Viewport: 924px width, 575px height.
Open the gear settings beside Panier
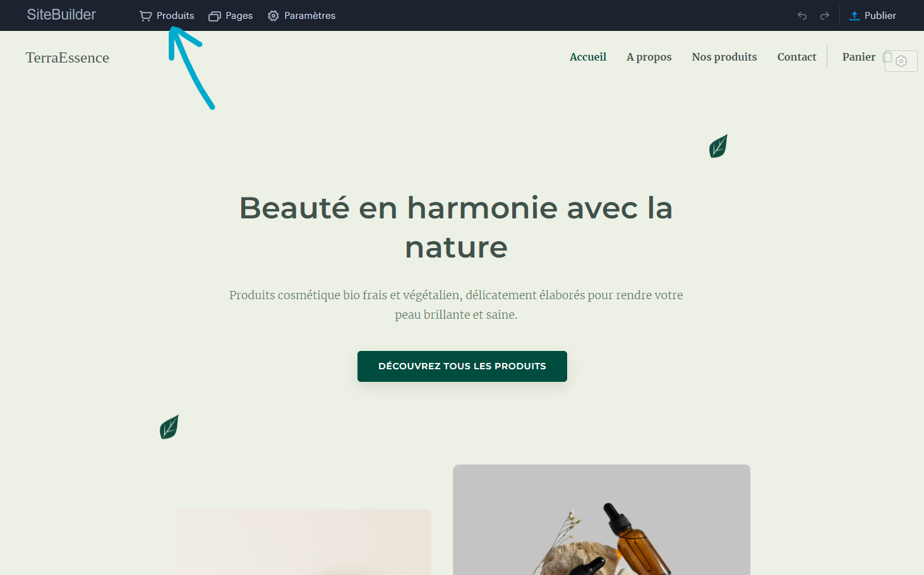pos(901,61)
